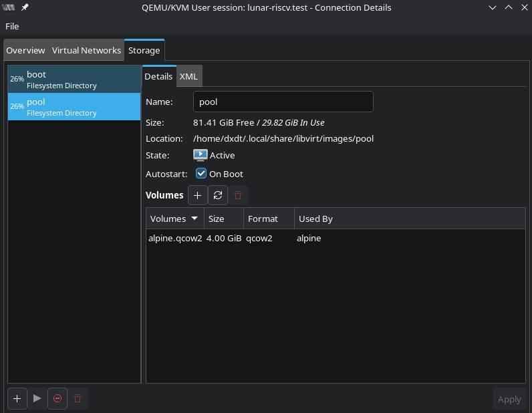This screenshot has width=532, height=413.
Task: Open the File menu
Action: coord(12,27)
